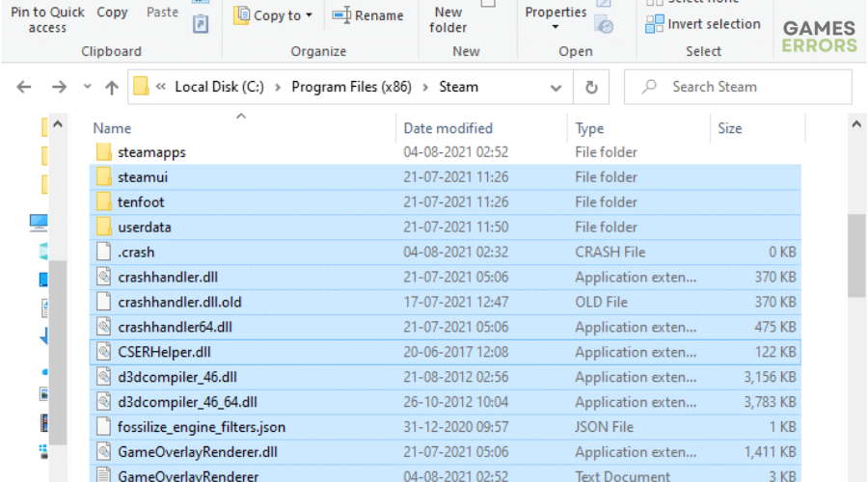Go up one folder level

112,87
